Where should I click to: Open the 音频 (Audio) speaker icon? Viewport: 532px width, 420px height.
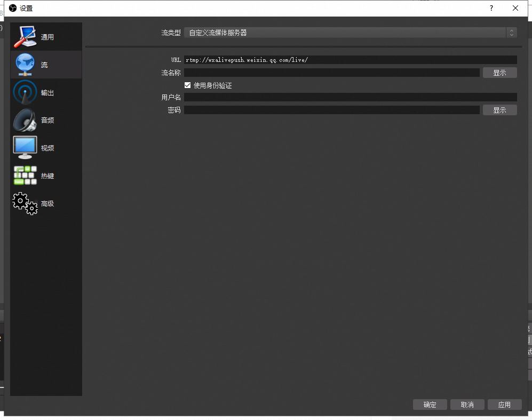25,120
